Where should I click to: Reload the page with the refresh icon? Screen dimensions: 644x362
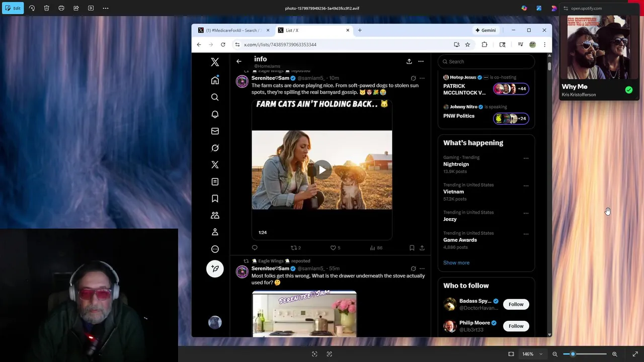tap(223, 44)
